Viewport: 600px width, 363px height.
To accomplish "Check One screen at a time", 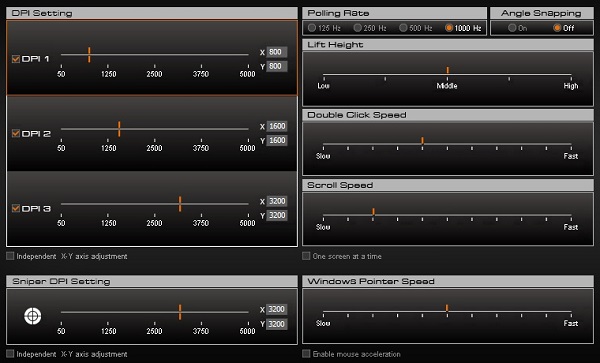I will coord(306,256).
